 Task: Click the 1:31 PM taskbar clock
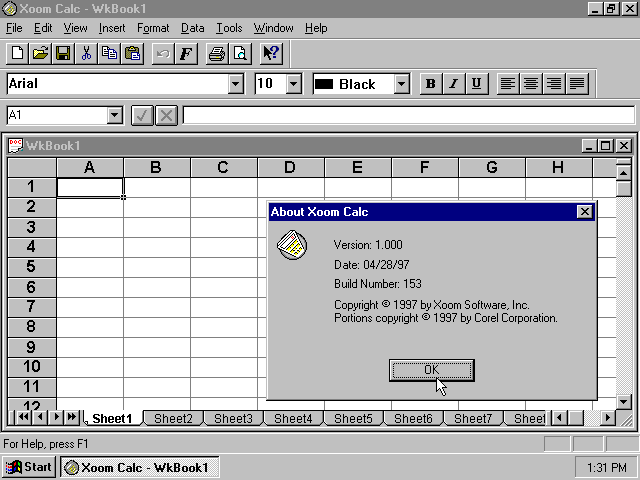point(607,467)
